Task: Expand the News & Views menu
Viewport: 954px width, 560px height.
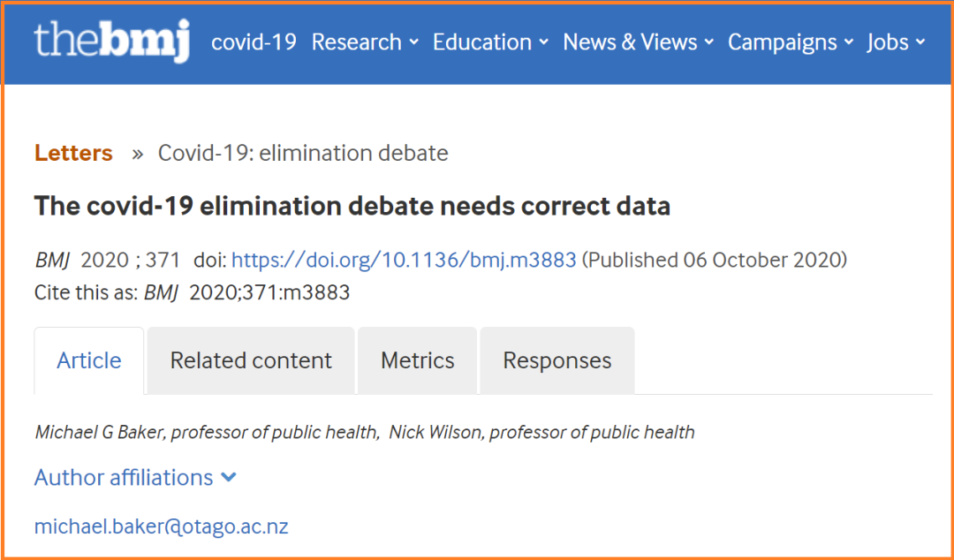Action: tap(638, 42)
